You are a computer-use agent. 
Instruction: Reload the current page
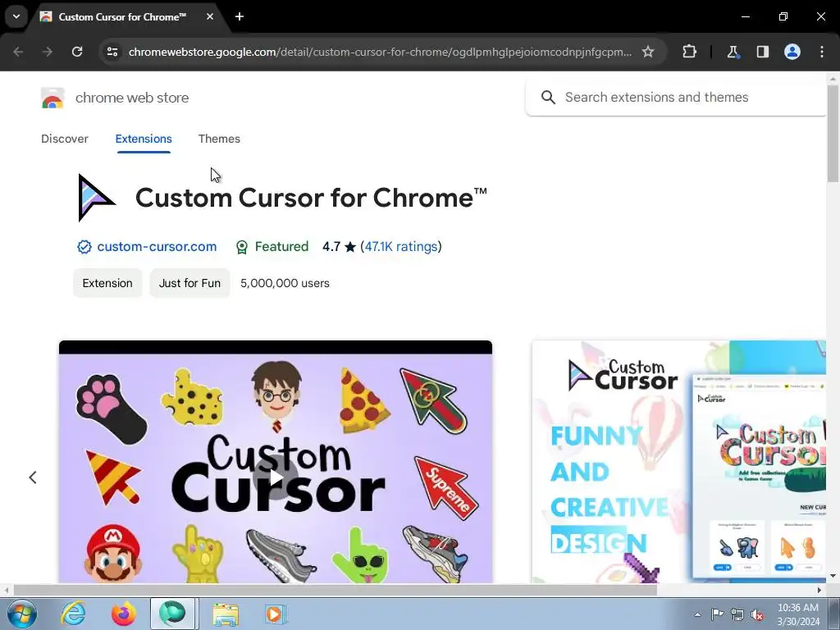click(x=77, y=52)
